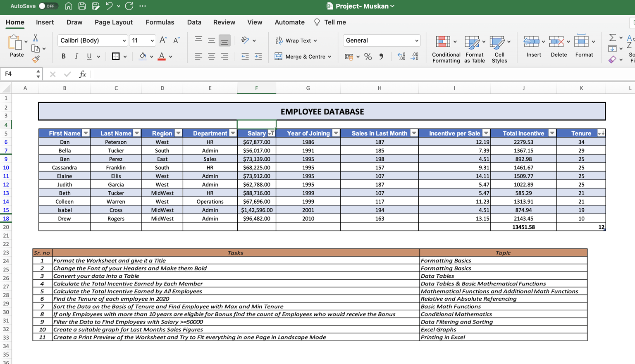Open the Review tab

click(x=224, y=22)
